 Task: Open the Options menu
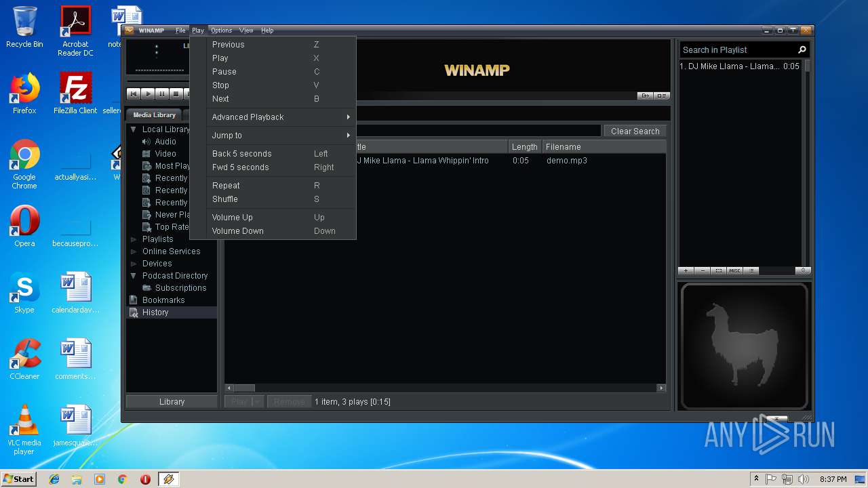pyautogui.click(x=221, y=30)
